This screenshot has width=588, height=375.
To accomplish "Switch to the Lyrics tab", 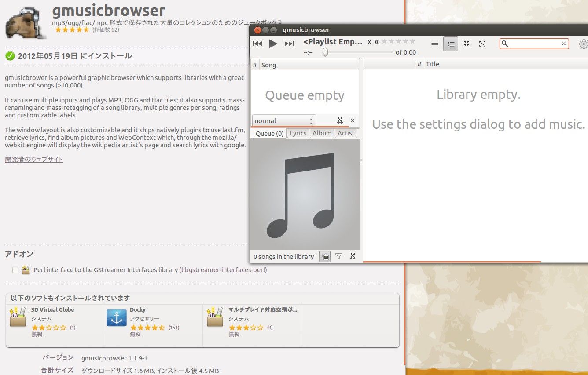I will (298, 133).
